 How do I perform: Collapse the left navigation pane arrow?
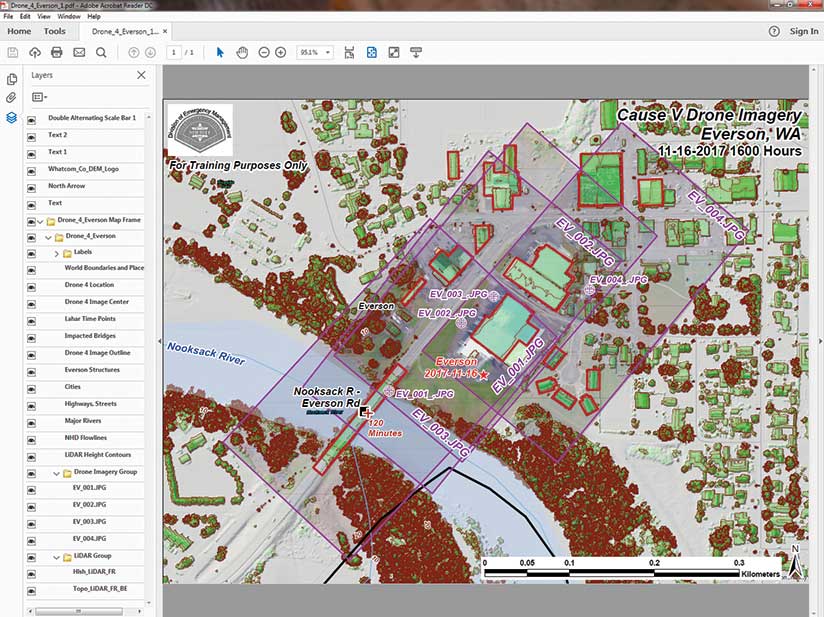click(160, 341)
